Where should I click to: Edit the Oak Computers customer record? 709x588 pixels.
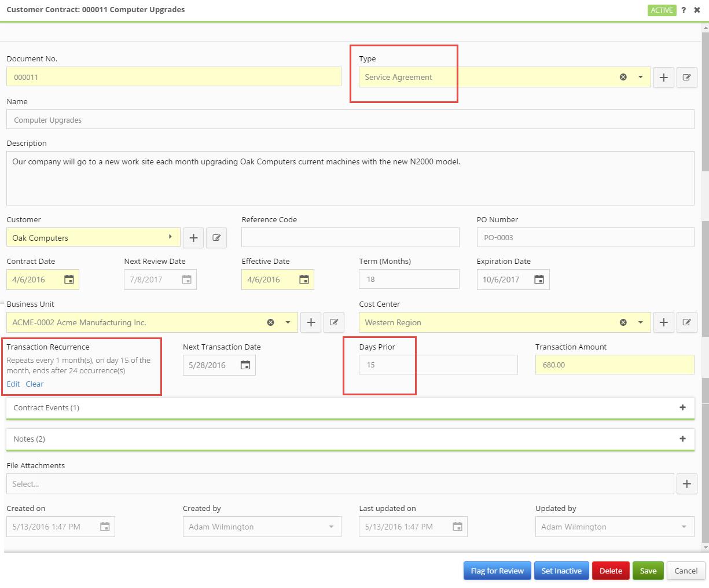coord(216,237)
